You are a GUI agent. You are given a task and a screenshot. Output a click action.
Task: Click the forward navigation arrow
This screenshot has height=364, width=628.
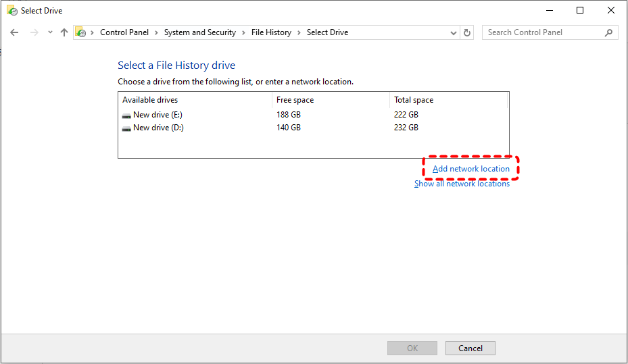point(34,32)
